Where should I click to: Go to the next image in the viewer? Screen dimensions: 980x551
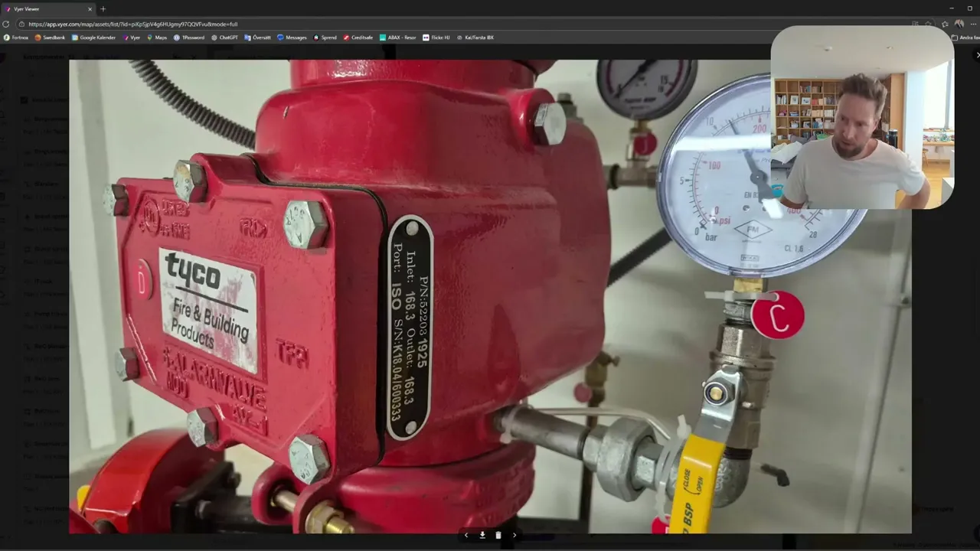[514, 535]
